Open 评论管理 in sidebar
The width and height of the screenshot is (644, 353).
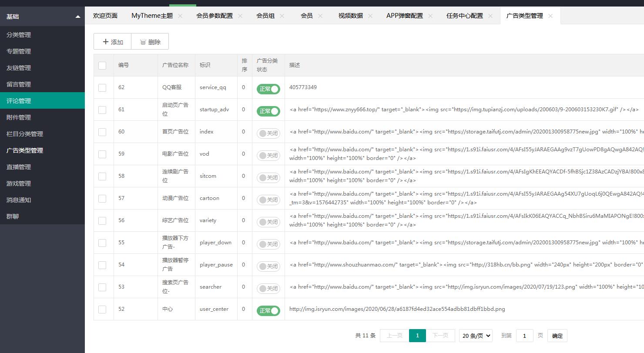click(x=42, y=101)
